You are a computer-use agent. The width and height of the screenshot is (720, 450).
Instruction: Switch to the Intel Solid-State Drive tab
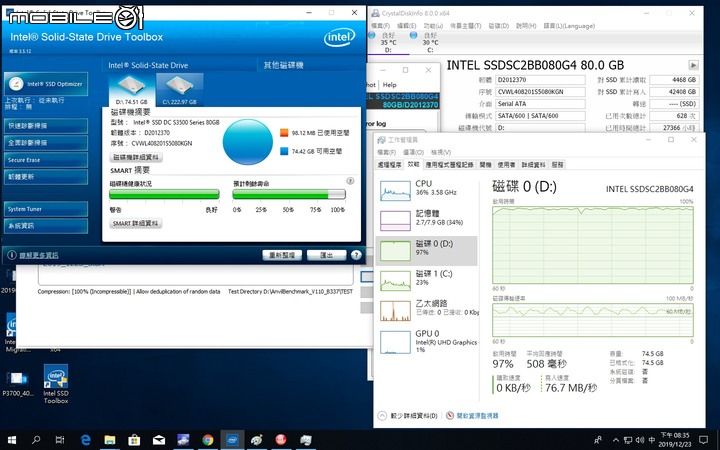148,65
